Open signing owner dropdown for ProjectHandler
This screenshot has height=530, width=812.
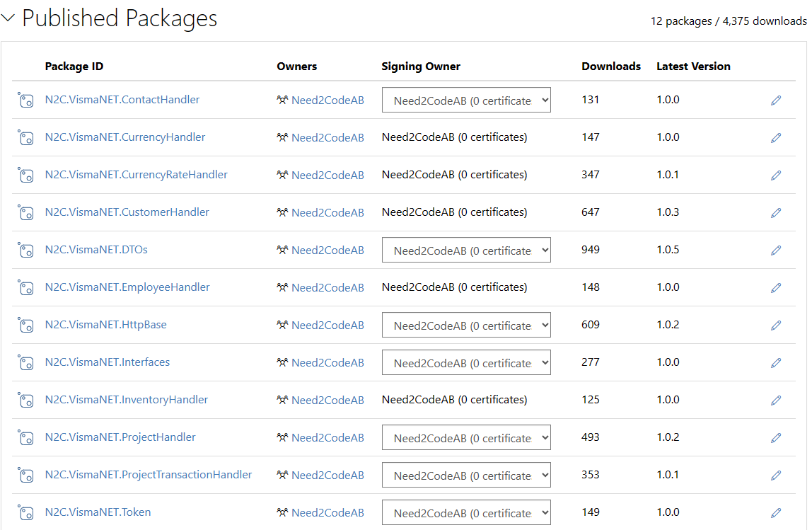pyautogui.click(x=466, y=438)
